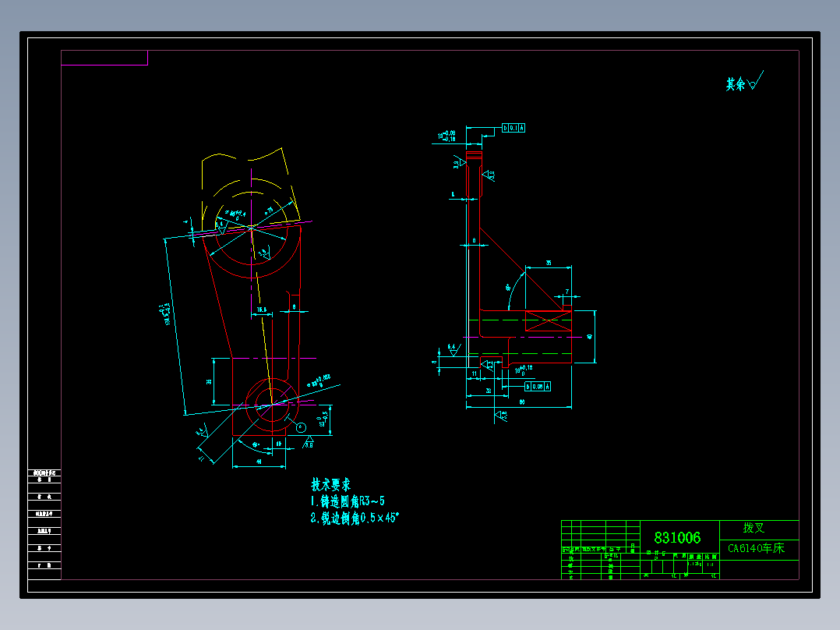
Task: Select the part name 拨叉 in the title block
Action: click(x=754, y=528)
